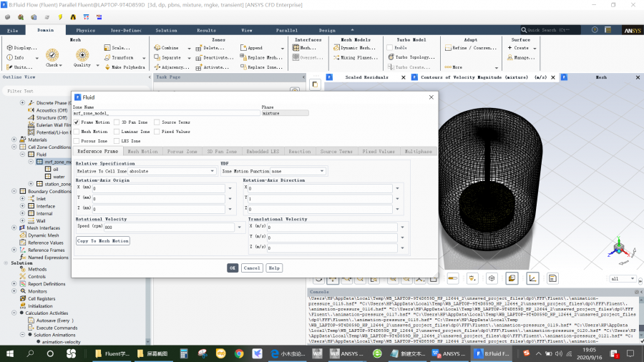Enable the Mesh Motion checkbox

point(77,132)
